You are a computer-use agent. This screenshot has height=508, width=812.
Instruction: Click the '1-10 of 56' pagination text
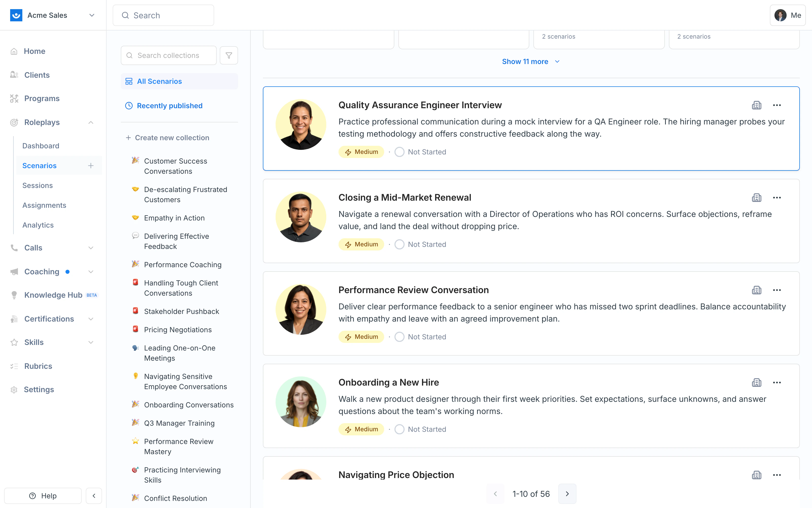pos(531,494)
